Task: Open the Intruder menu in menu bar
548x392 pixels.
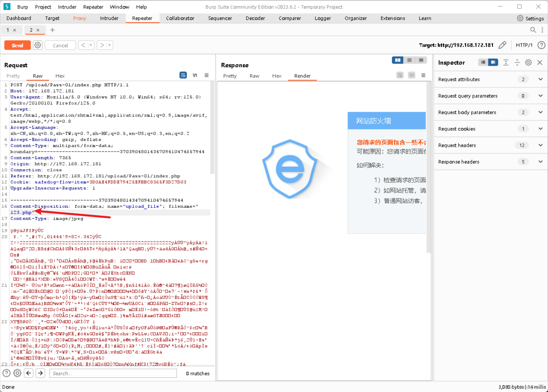Action: pyautogui.click(x=67, y=7)
